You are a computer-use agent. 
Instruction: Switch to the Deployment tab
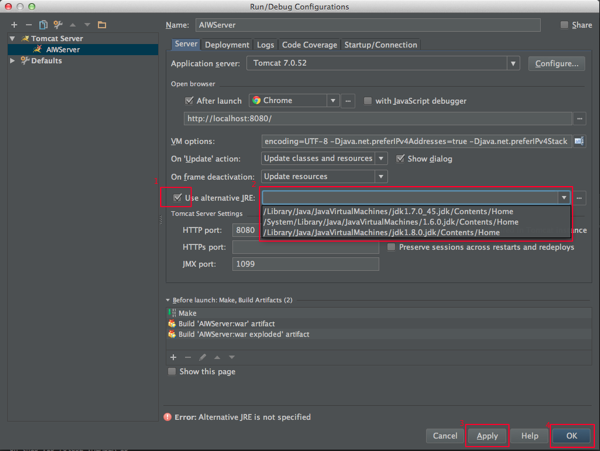(227, 45)
